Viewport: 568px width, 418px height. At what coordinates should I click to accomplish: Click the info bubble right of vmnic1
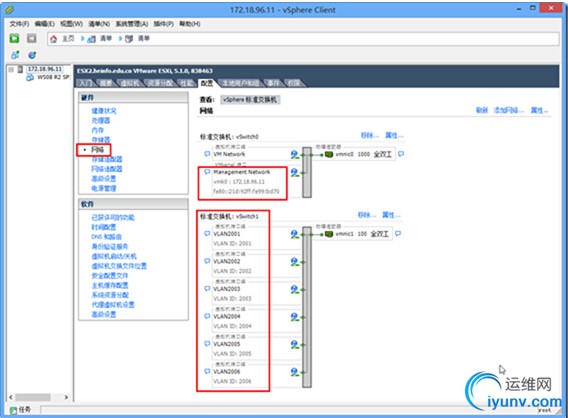click(x=398, y=234)
